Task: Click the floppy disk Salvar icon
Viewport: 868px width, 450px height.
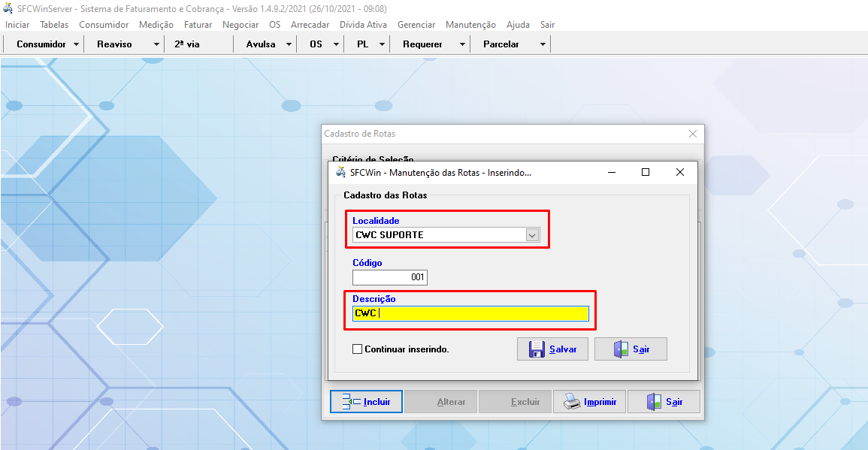Action: click(537, 349)
